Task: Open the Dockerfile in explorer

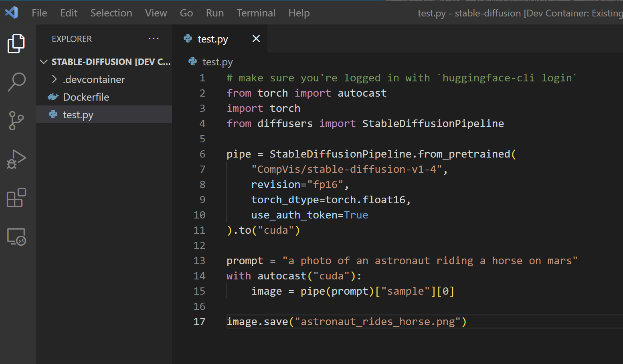Action: [86, 97]
